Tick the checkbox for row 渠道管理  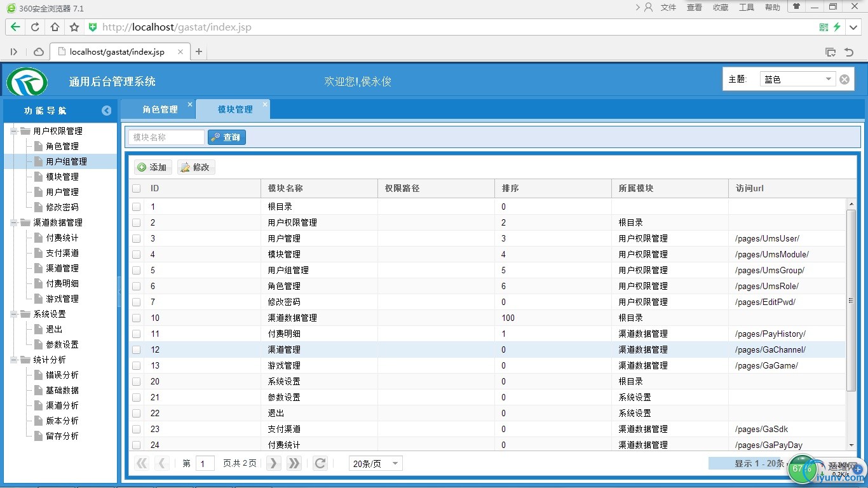point(137,350)
